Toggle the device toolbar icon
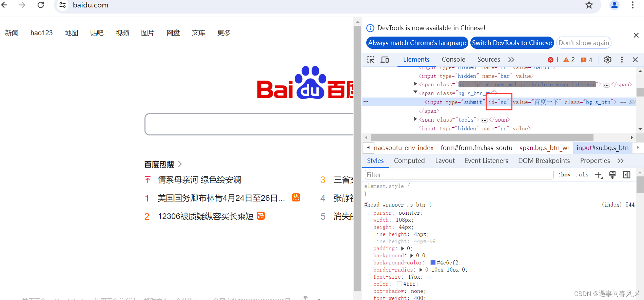The width and height of the screenshot is (644, 300). point(385,60)
